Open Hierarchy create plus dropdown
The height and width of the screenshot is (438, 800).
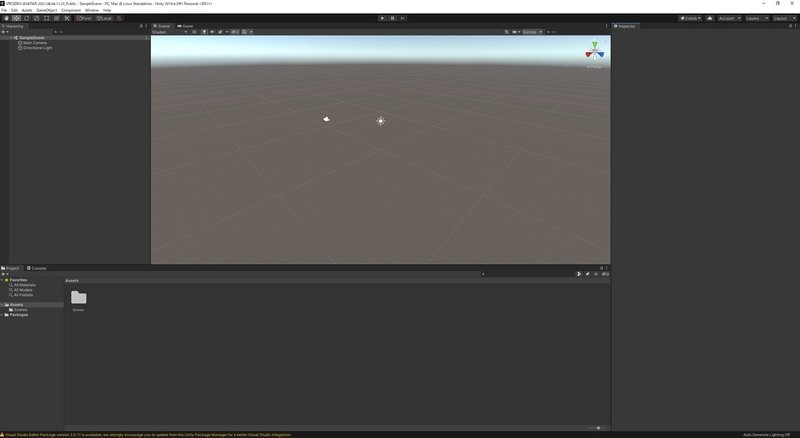click(x=5, y=32)
